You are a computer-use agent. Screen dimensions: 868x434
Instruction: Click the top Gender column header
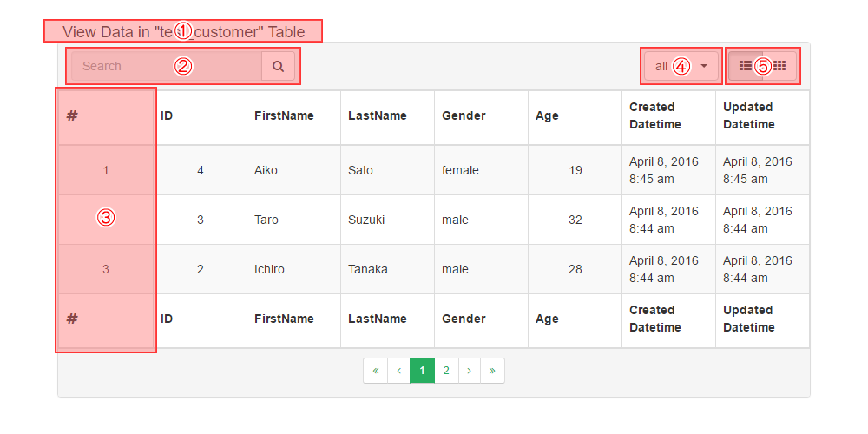click(x=464, y=116)
